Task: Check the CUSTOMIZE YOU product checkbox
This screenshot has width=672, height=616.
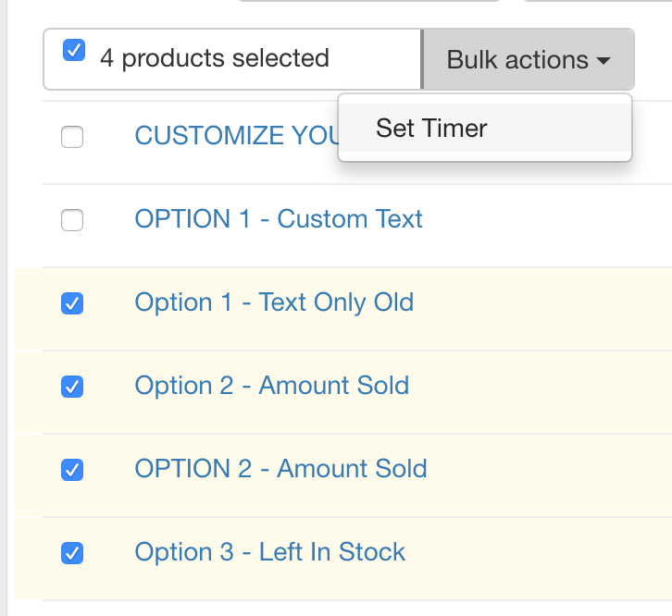Action: [x=72, y=137]
